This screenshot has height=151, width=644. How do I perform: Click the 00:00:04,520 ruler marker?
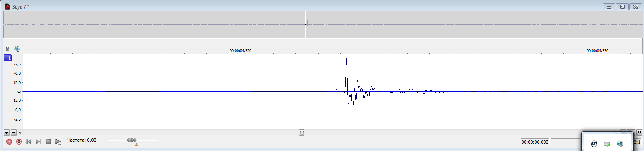240,51
